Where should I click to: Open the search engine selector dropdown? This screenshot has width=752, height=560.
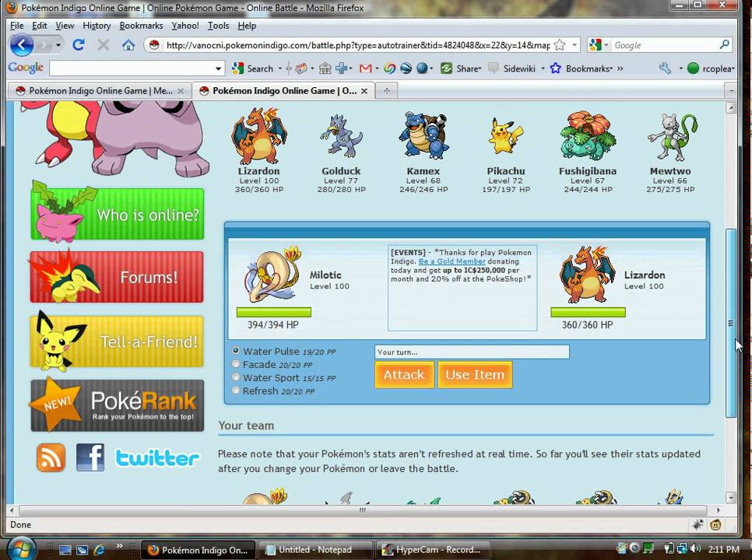point(606,46)
